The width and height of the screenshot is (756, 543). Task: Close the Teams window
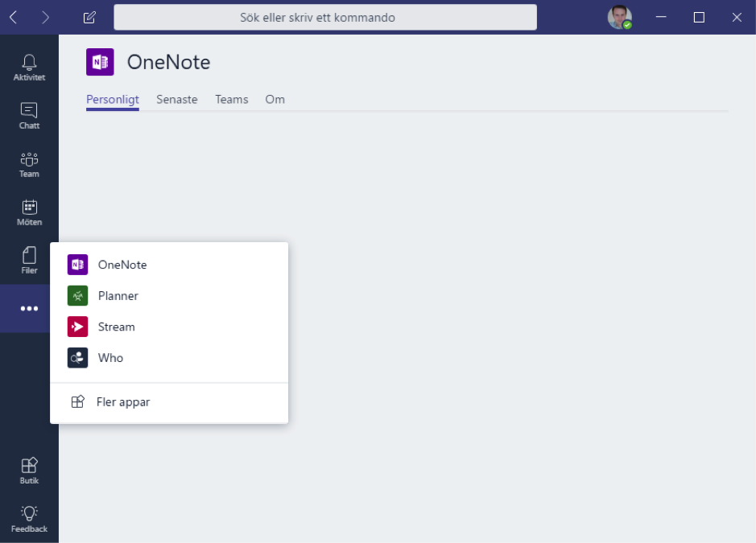737,18
